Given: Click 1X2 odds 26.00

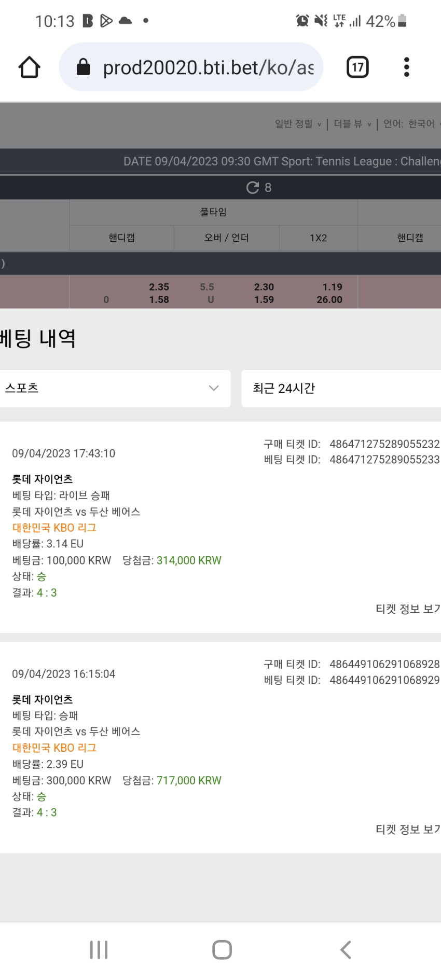Looking at the screenshot, I should pos(329,300).
